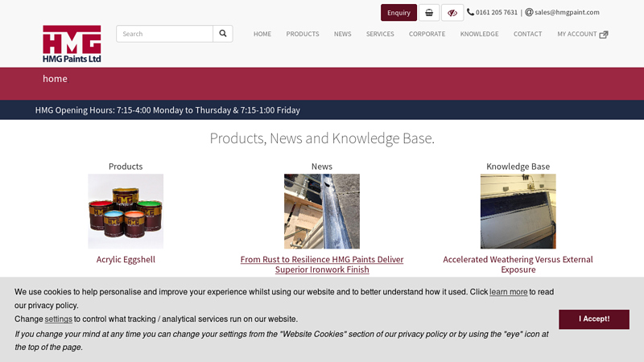The height and width of the screenshot is (362, 644).
Task: Type in the Search input field
Action: click(164, 34)
